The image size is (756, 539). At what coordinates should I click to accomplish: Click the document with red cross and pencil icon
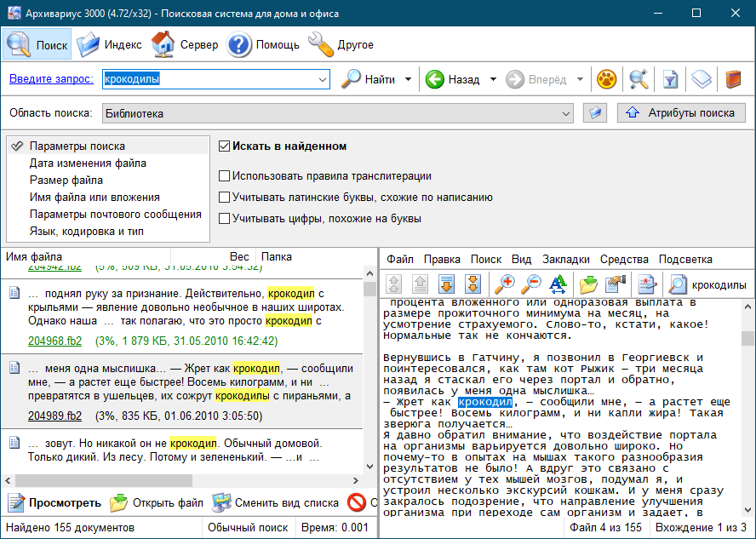point(646,284)
